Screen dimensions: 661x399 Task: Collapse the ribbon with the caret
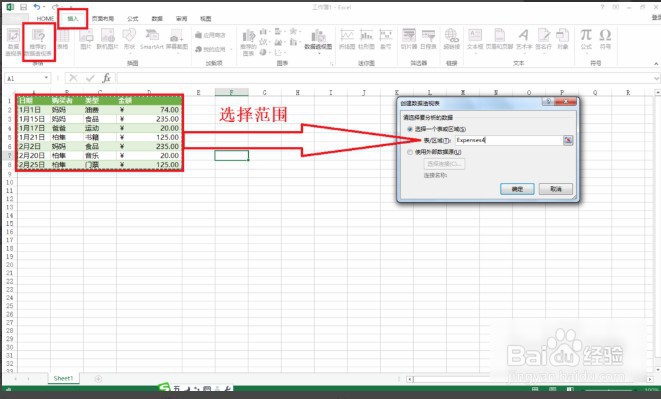(656, 64)
